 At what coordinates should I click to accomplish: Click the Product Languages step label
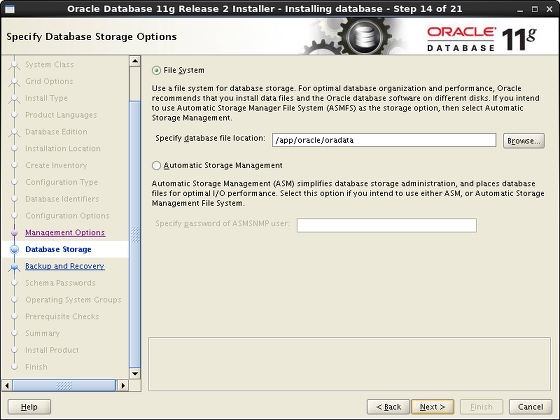tap(61, 115)
